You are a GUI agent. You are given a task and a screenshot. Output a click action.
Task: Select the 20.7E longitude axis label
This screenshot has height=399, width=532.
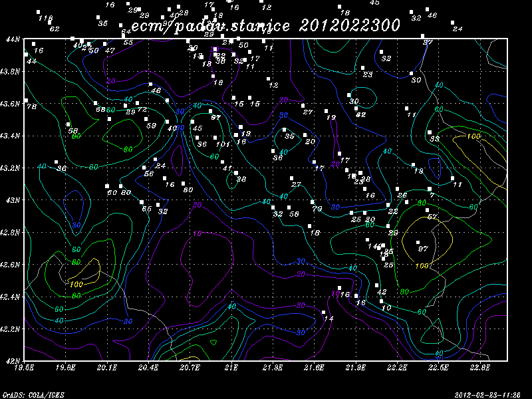190,368
